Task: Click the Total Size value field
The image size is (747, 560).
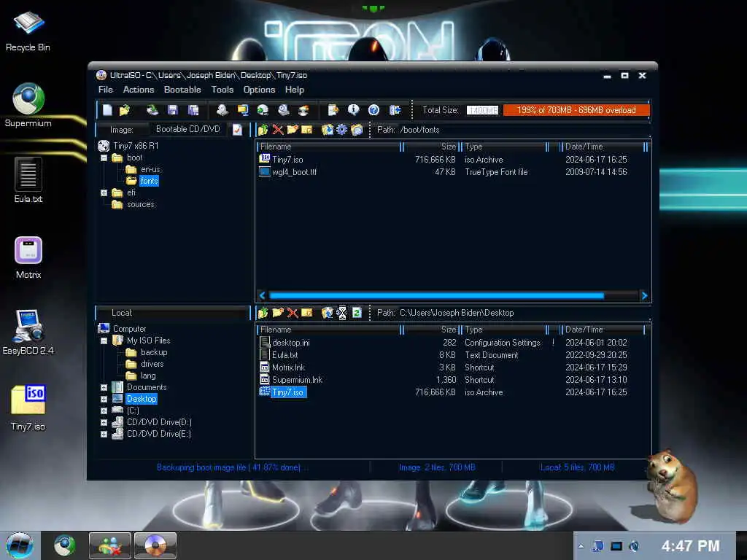Action: (x=482, y=110)
